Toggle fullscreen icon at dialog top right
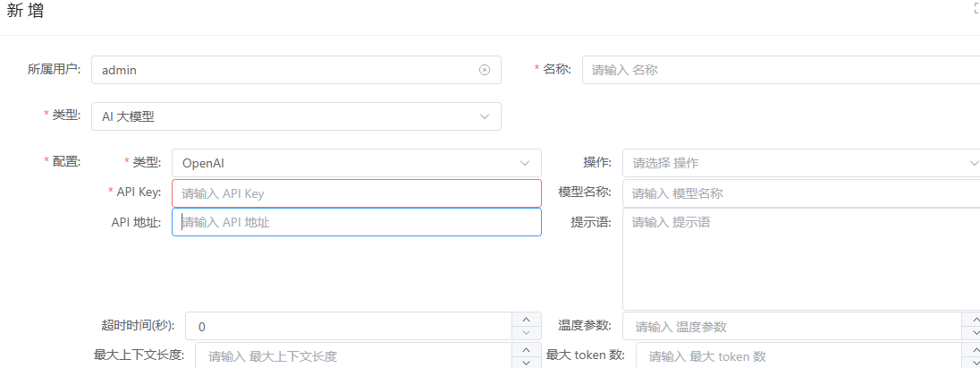This screenshot has height=368, width=980. [x=977, y=7]
